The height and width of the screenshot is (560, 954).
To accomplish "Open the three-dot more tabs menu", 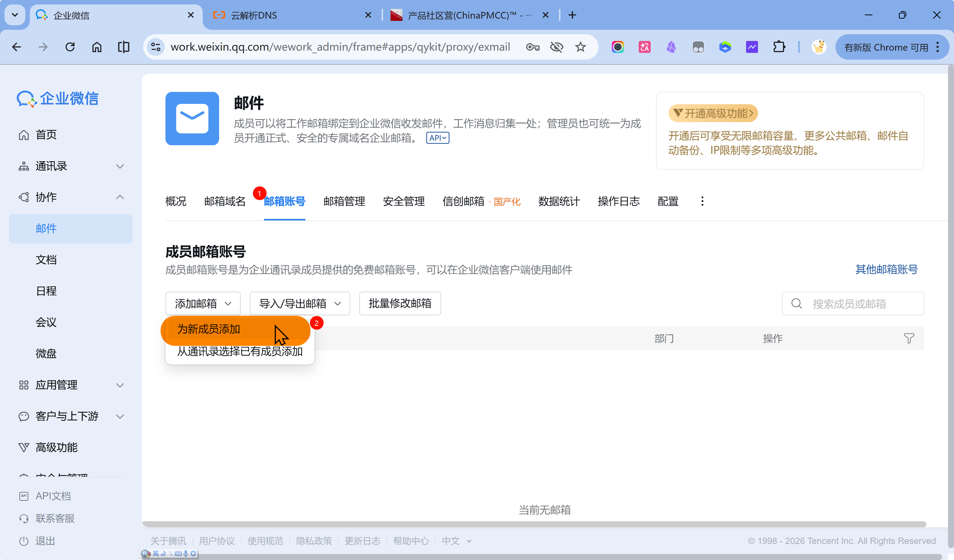I will point(702,201).
